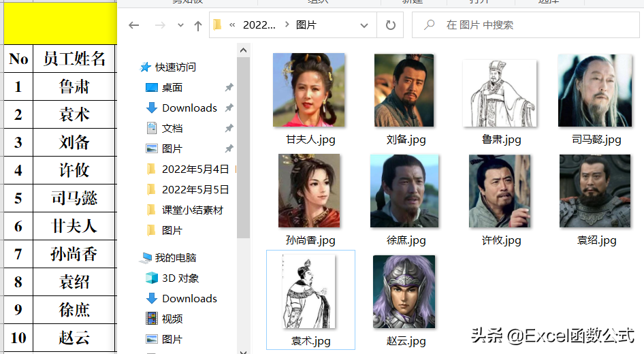Open 2022年5月4日 folder
Screen dimensions: 644x354
[195, 170]
